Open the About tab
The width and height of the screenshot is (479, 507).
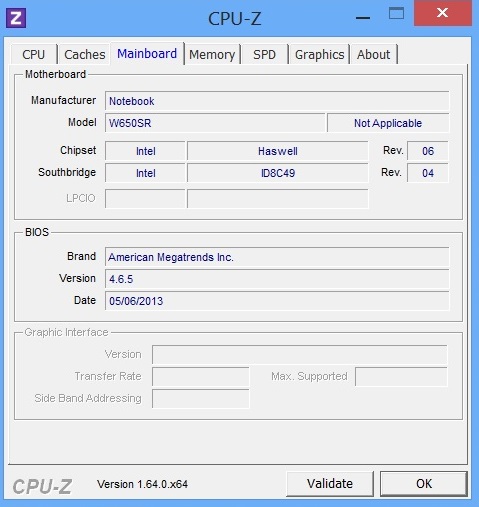(x=373, y=54)
